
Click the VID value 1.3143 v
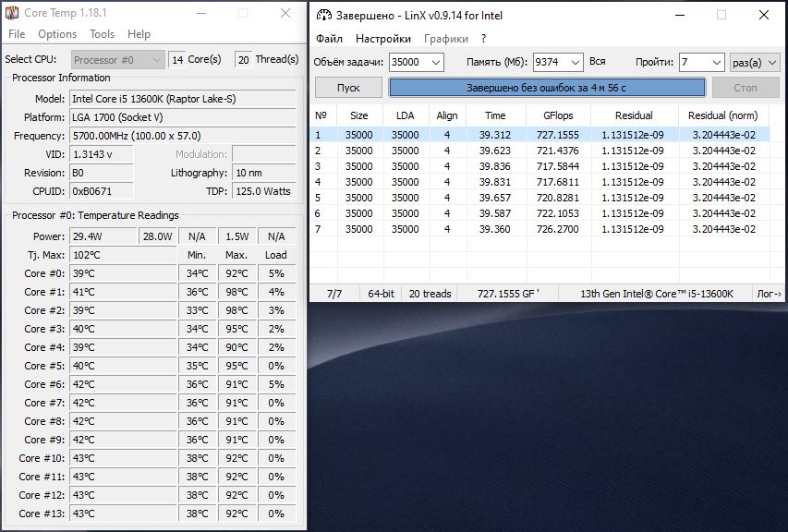pyautogui.click(x=101, y=154)
